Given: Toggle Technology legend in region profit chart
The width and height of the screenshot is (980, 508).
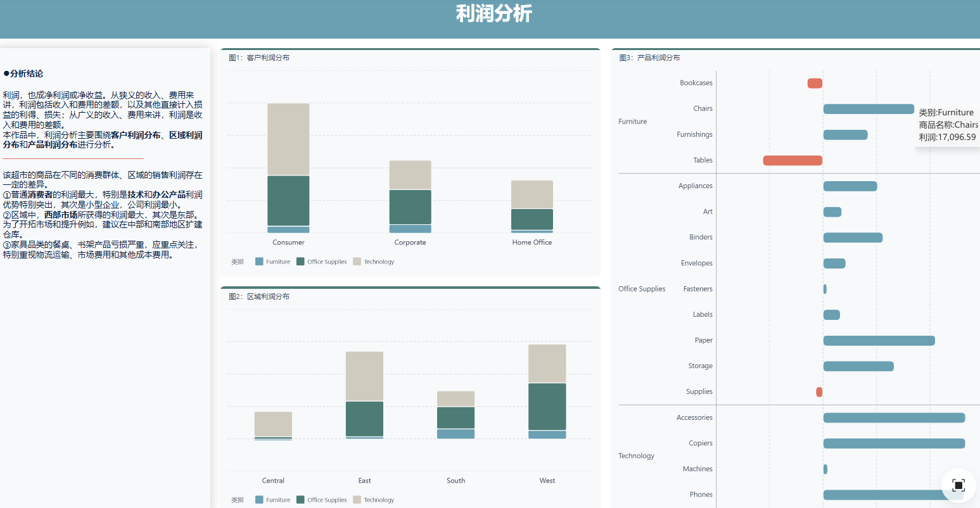Looking at the screenshot, I should 374,500.
